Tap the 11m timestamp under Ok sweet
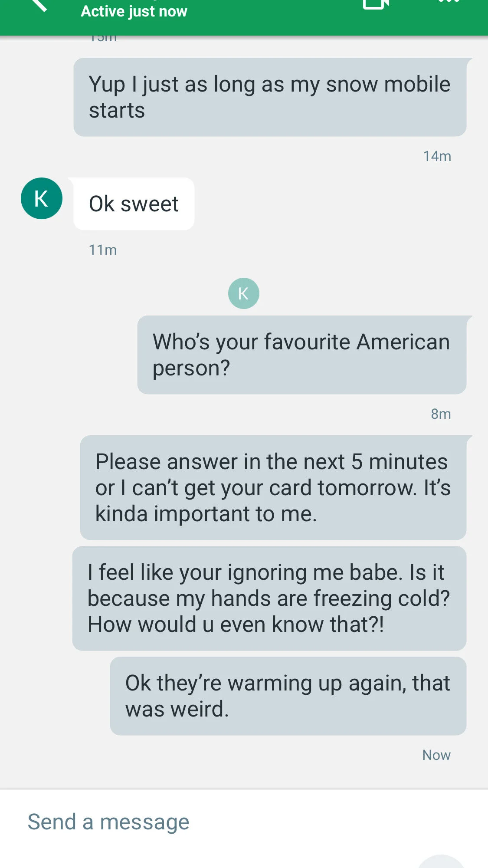 pos(103,250)
